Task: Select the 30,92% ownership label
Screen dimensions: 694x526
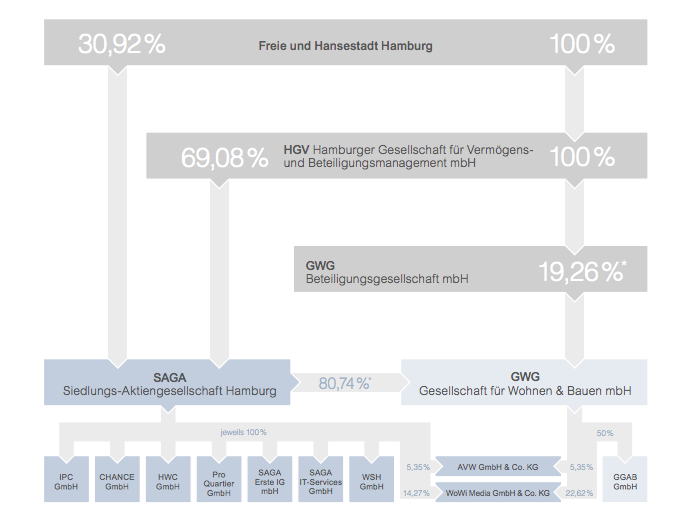Action: [120, 45]
